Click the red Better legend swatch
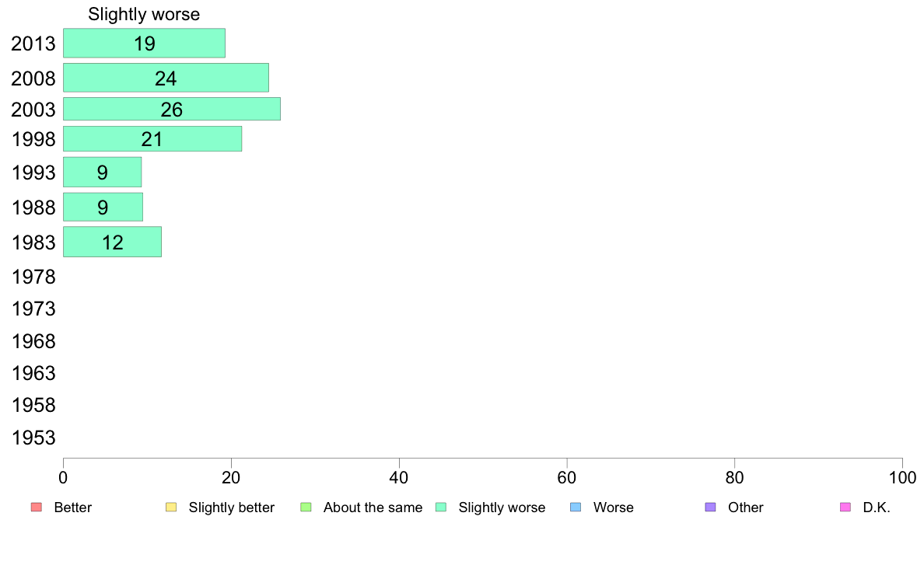924x572 pixels. [37, 507]
